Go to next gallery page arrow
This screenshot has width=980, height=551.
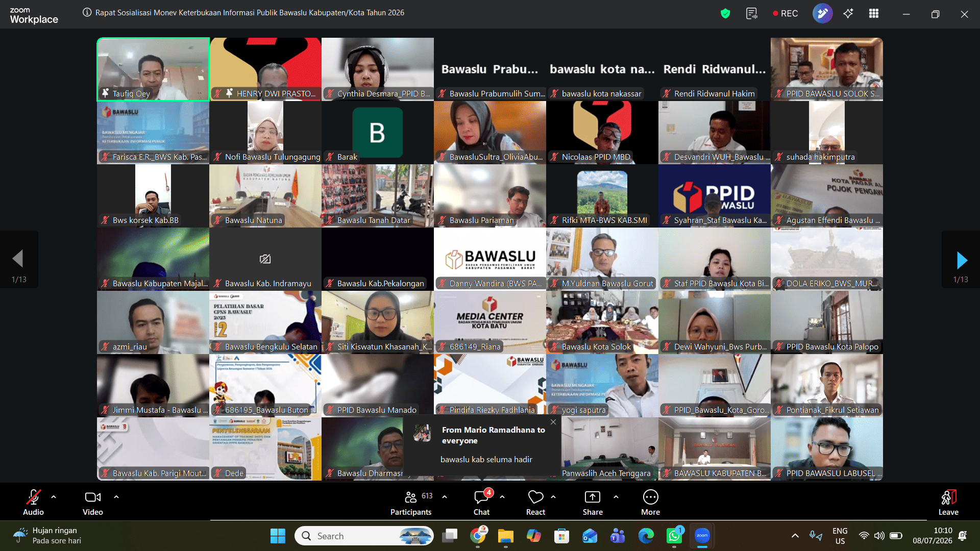coord(961,260)
